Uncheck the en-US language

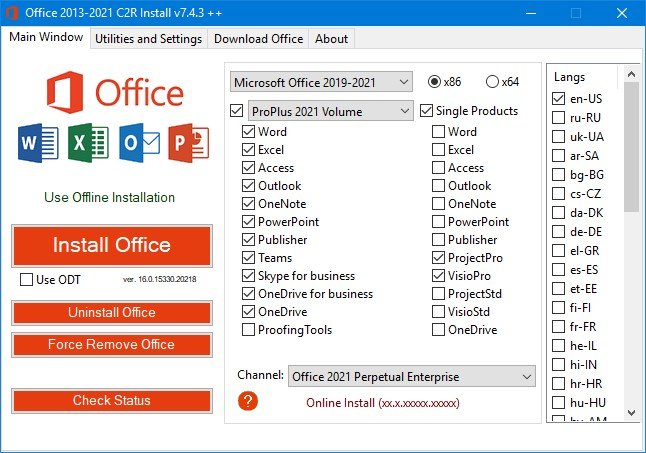(558, 98)
